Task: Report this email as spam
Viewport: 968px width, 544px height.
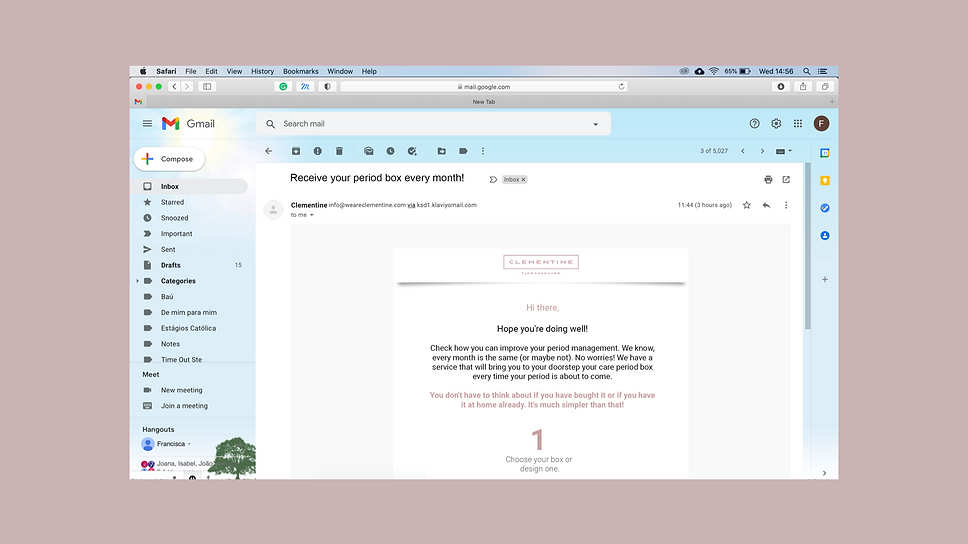Action: 317,151
